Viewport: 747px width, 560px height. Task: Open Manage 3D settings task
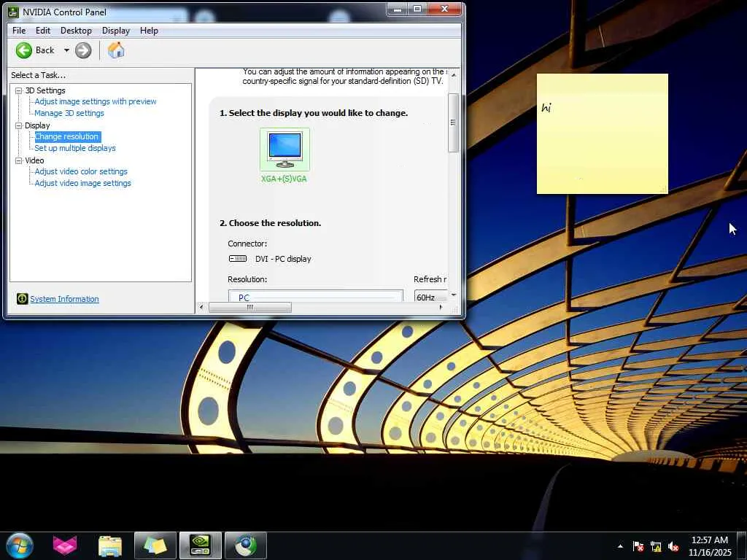(x=69, y=113)
